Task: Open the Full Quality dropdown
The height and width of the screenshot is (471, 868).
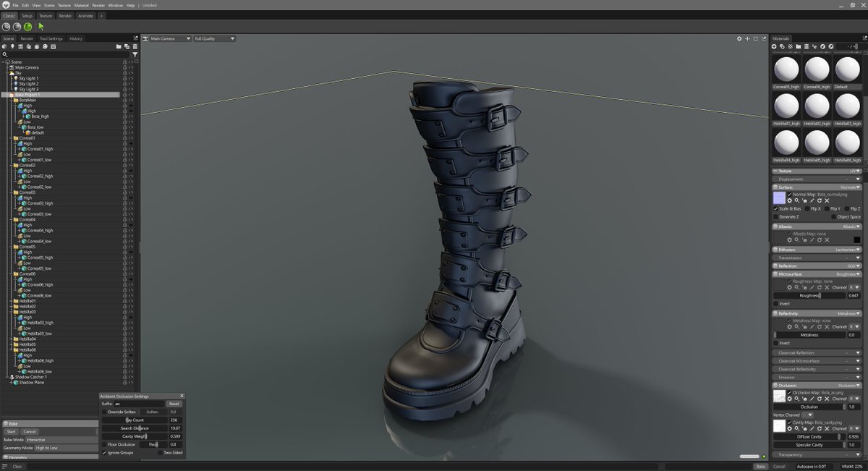Action: pos(214,38)
